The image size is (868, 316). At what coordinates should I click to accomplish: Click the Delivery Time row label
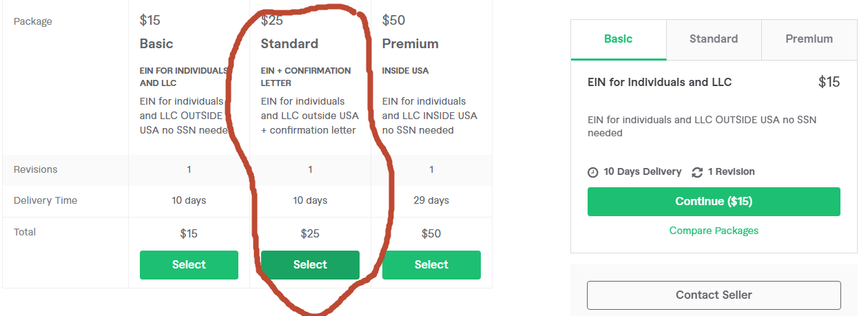click(45, 201)
